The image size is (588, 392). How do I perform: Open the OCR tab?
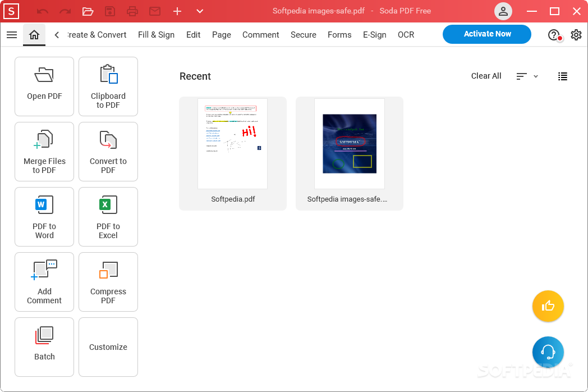pyautogui.click(x=406, y=35)
